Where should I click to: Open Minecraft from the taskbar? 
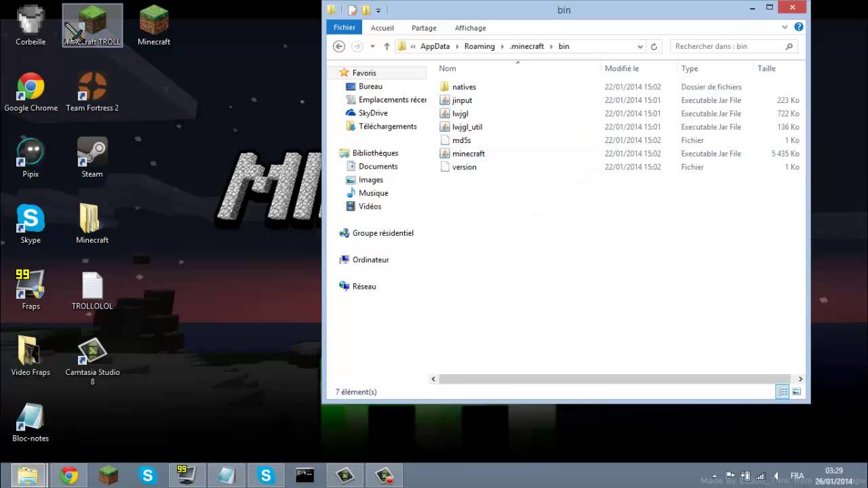108,476
